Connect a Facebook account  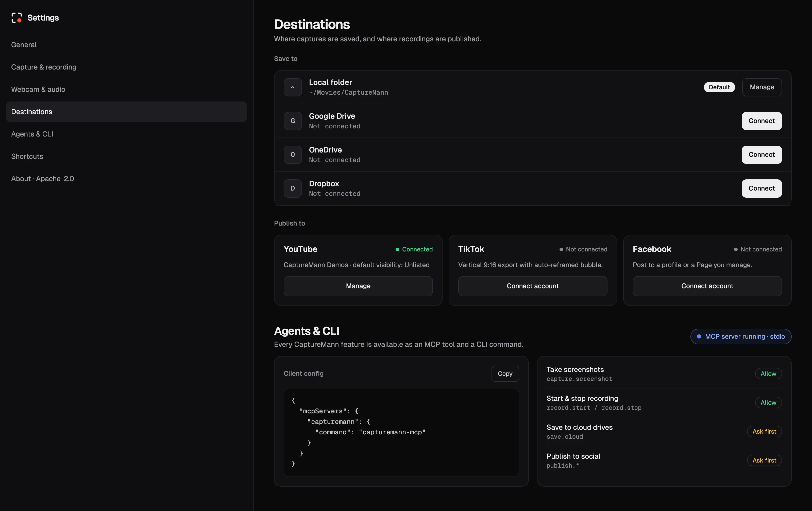tap(707, 286)
